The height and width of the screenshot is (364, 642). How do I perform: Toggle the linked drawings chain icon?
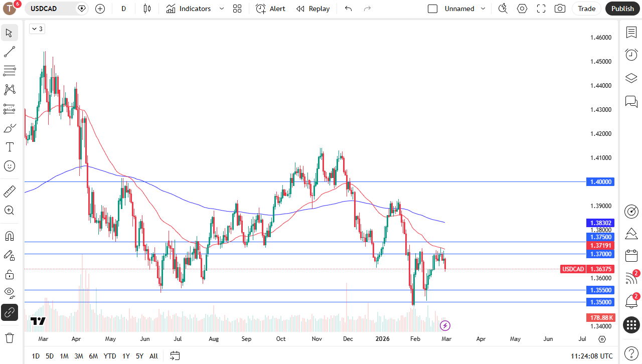tap(9, 312)
